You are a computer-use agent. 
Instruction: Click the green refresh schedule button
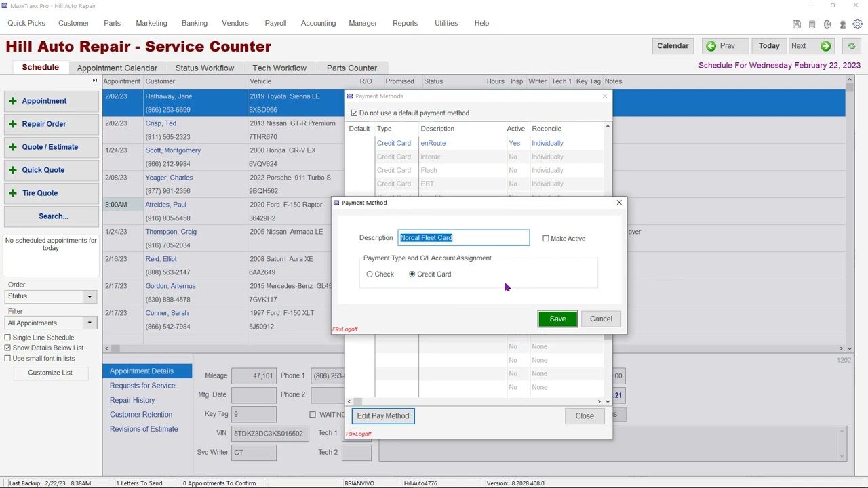click(852, 46)
